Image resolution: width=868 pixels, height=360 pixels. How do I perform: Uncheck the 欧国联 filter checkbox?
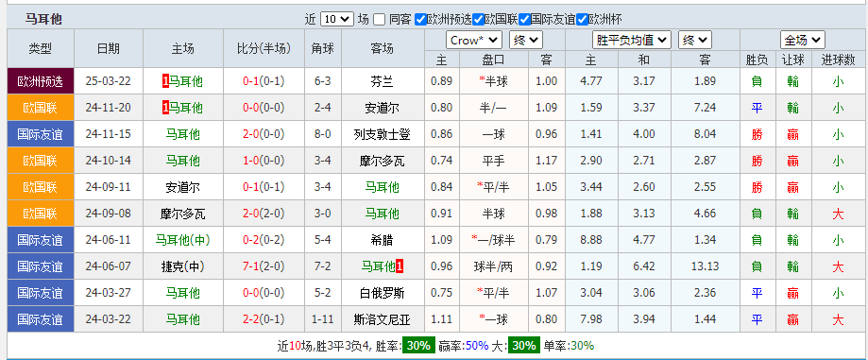point(478,20)
